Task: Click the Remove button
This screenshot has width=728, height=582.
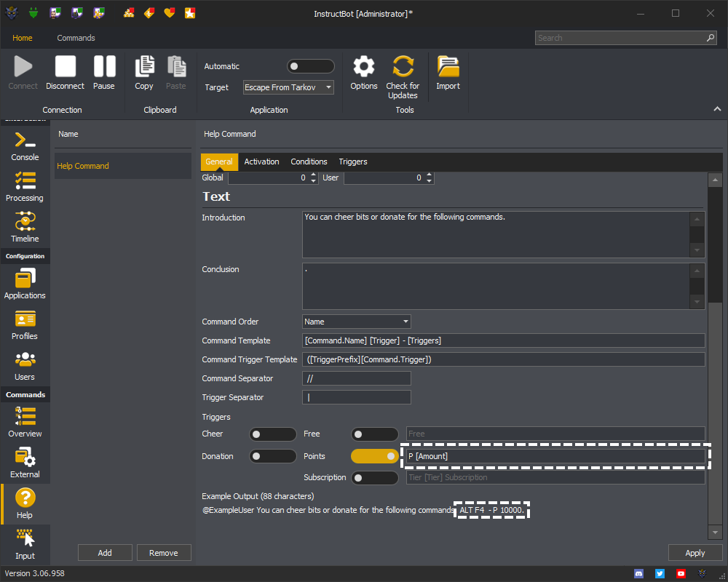Action: tap(163, 553)
